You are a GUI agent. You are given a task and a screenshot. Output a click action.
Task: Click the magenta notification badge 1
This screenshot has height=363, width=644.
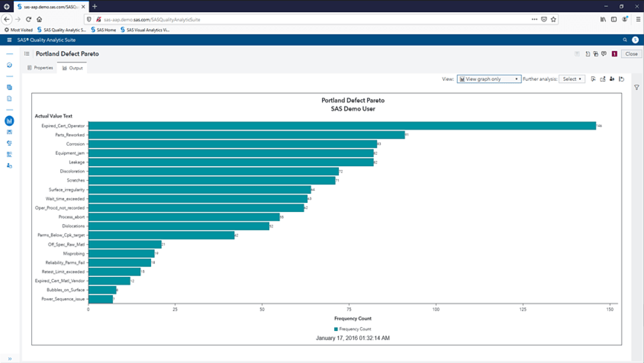614,54
